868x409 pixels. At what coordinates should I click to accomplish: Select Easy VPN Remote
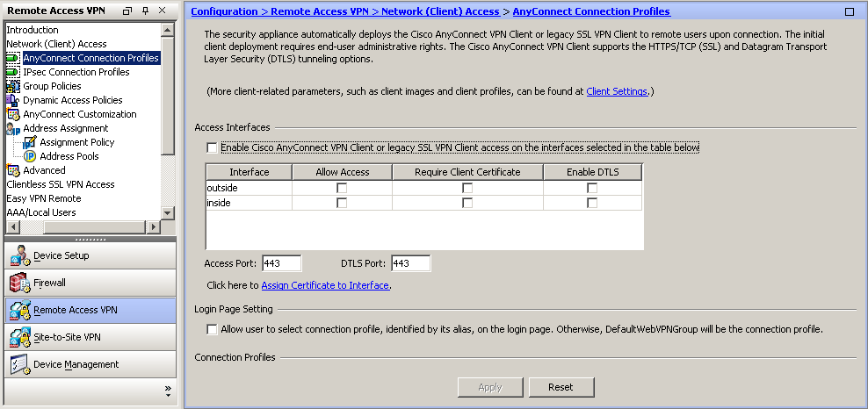coord(44,198)
